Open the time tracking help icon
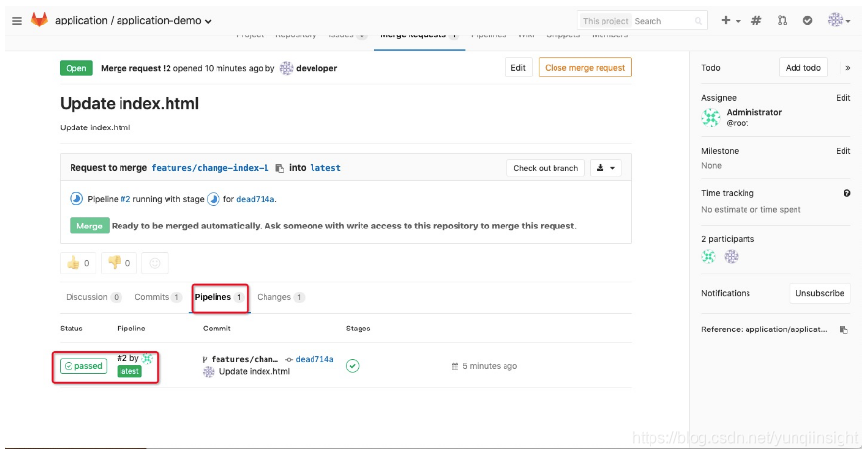Screen dimensions: 868x456 [846, 193]
